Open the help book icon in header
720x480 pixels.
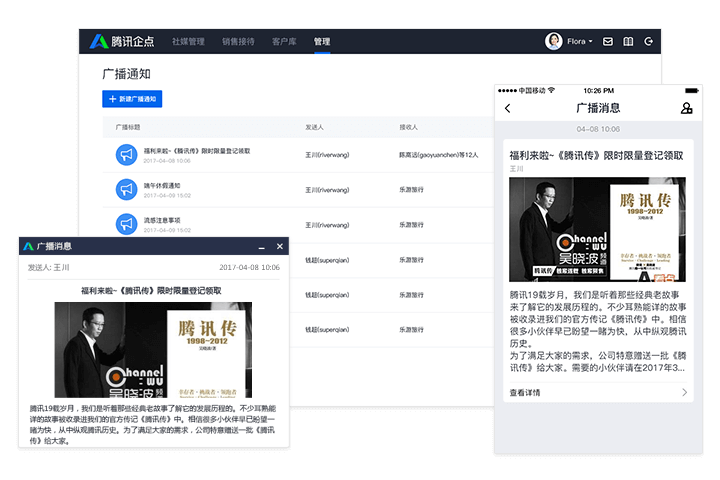coord(628,41)
